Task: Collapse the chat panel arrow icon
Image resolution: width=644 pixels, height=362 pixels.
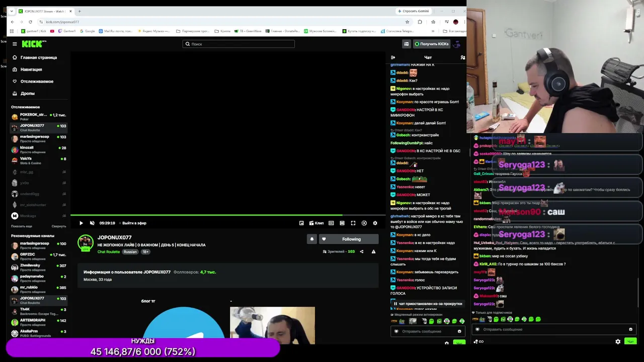Action: pos(393,57)
